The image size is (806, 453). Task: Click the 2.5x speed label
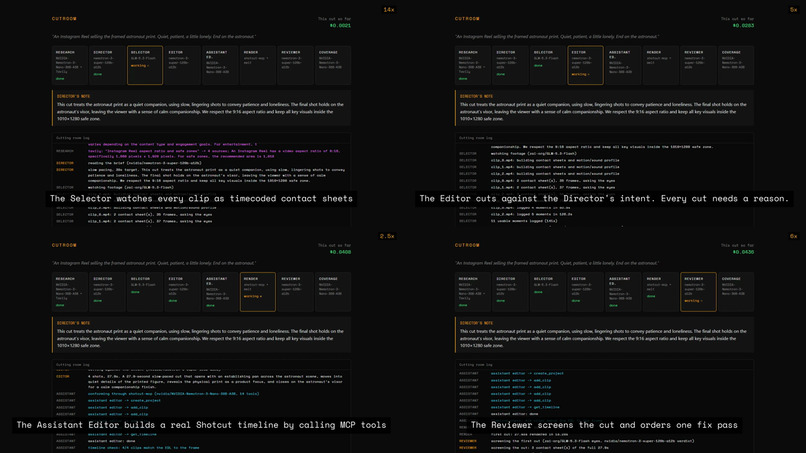click(x=387, y=237)
